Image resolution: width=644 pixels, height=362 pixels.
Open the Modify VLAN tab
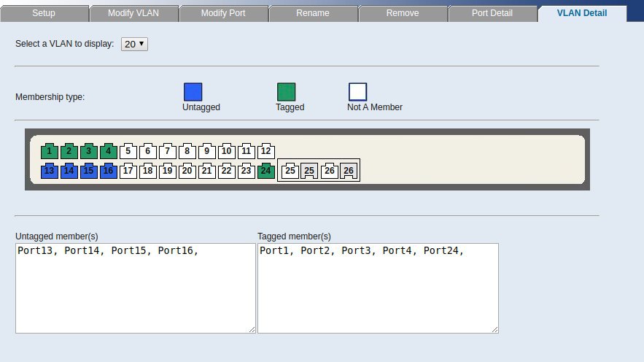coord(133,13)
